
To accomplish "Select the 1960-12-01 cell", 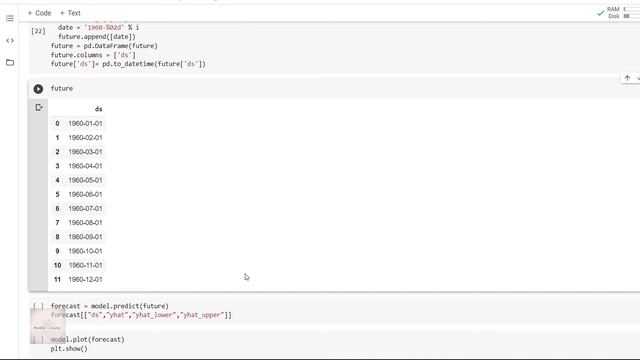I will tap(85, 280).
